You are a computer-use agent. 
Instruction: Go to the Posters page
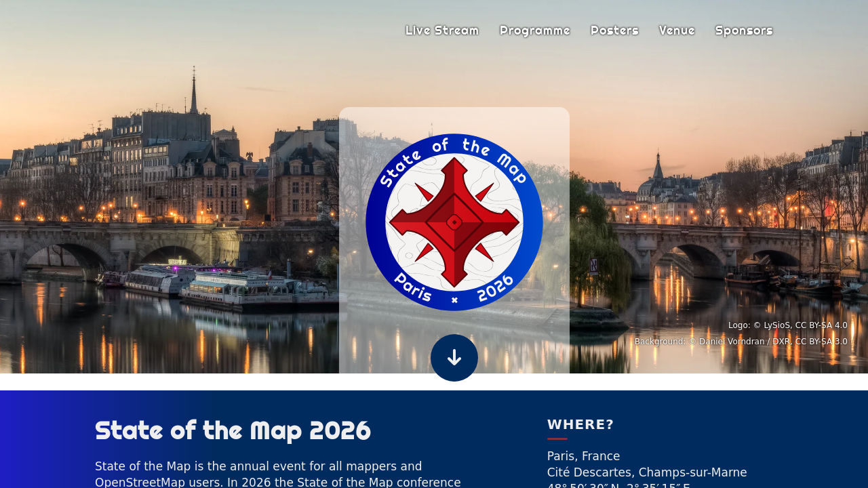pos(614,30)
